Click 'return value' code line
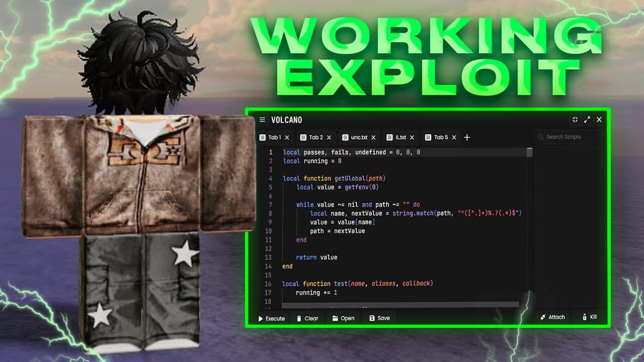The width and height of the screenshot is (644, 362). (x=316, y=257)
